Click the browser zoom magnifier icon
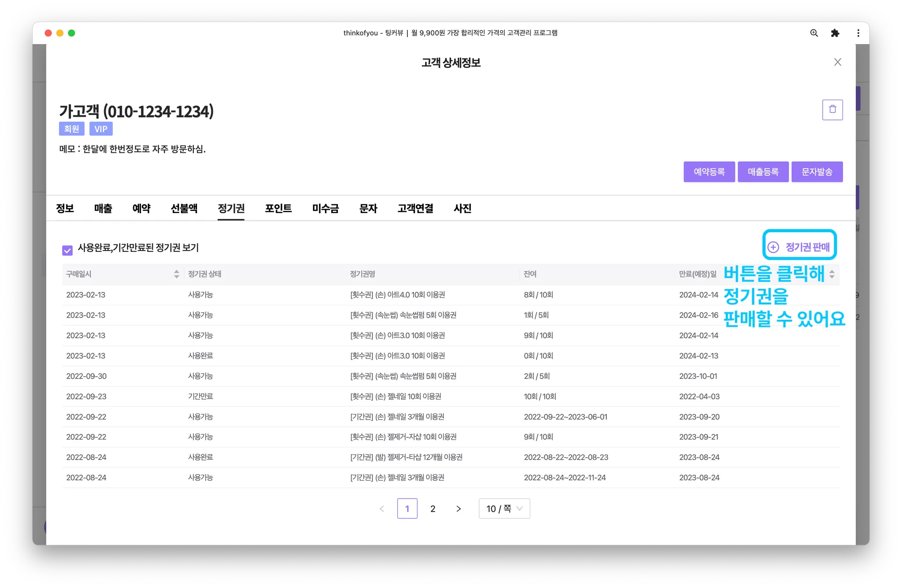This screenshot has height=588, width=902. (814, 33)
